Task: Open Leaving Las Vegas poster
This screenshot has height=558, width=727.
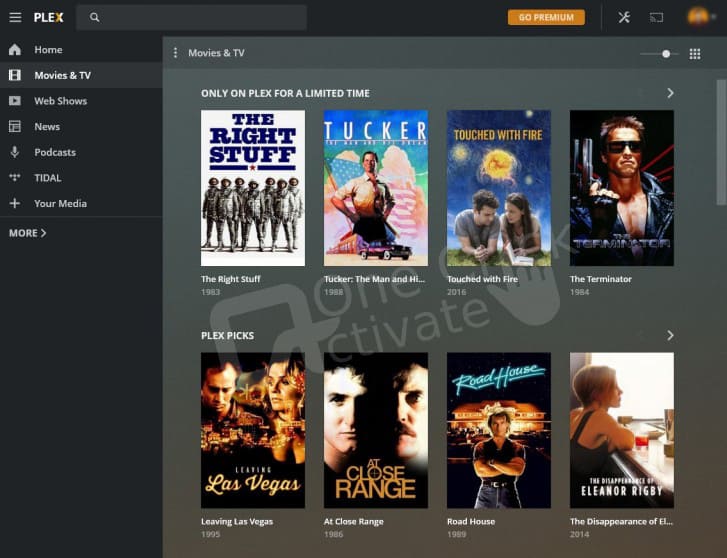Action: [253, 430]
